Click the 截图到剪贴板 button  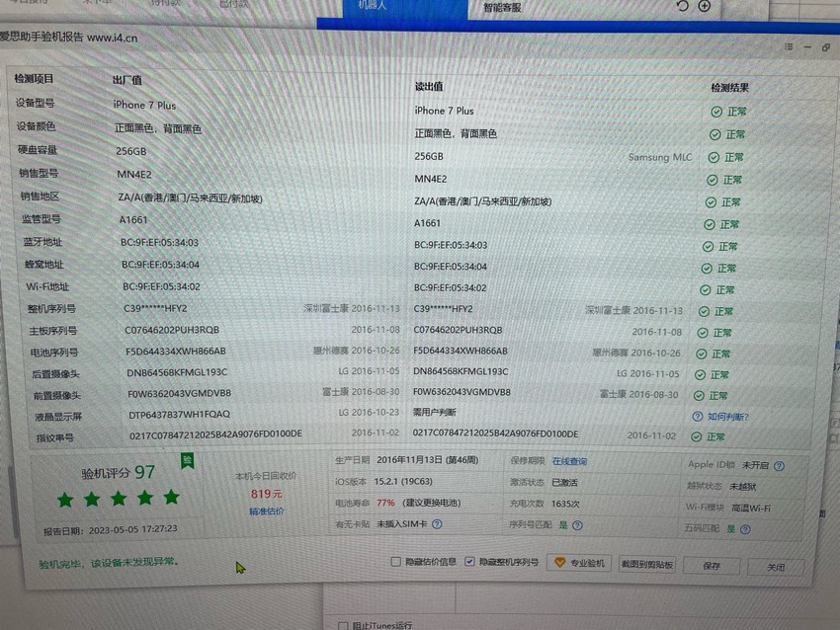(x=646, y=564)
